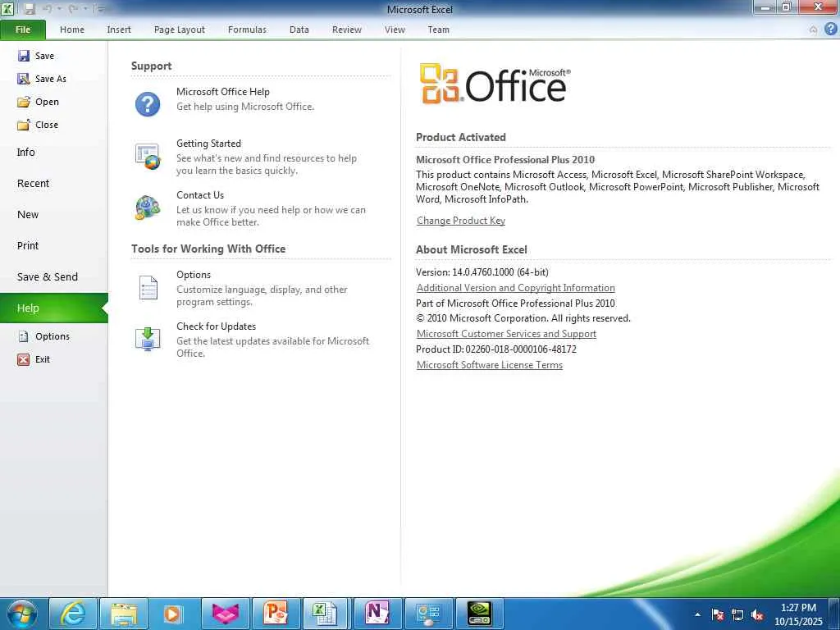Click the taskbar clock and date
This screenshot has height=630, width=840.
click(x=798, y=614)
